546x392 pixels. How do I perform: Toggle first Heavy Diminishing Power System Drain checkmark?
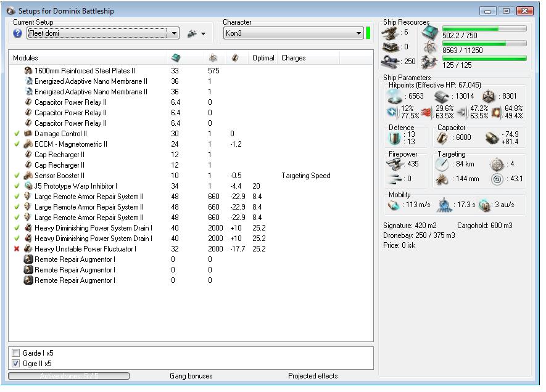[17, 228]
